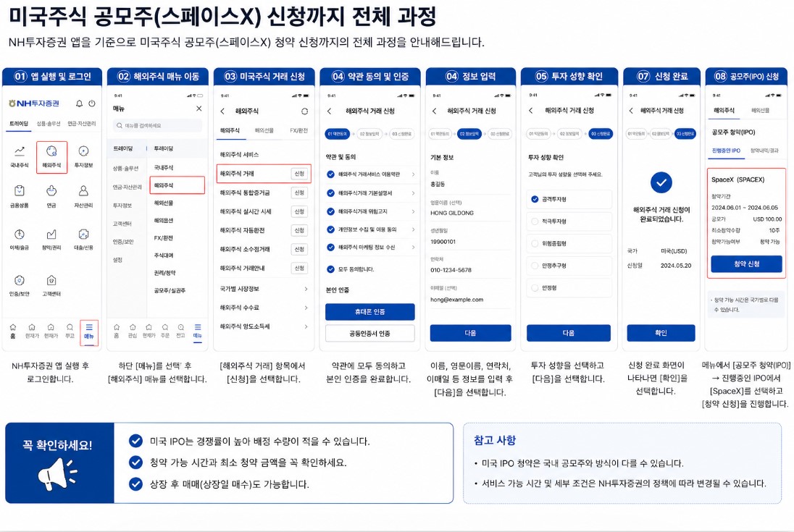Open the 자산관리 person icon
This screenshot has width=794, height=532.
coord(83,190)
